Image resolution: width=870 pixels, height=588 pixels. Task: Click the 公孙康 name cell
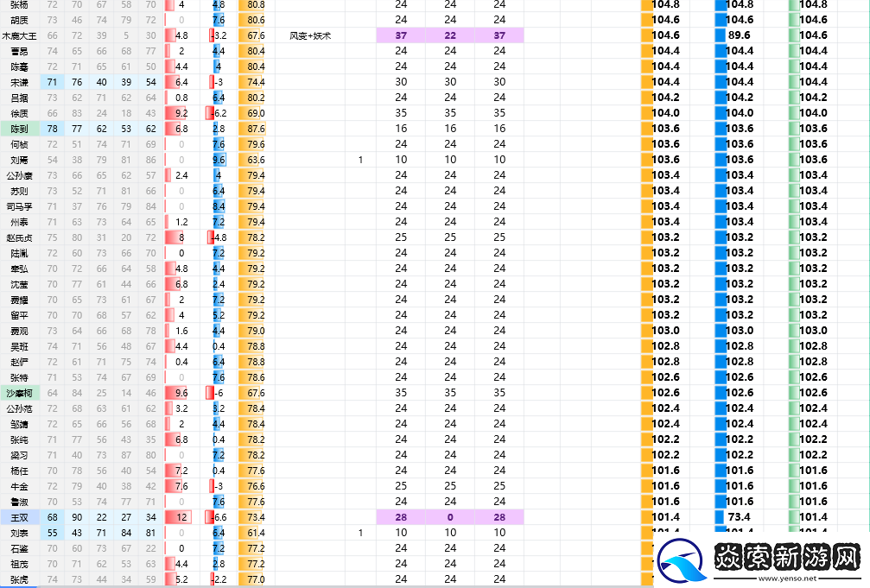(19, 175)
